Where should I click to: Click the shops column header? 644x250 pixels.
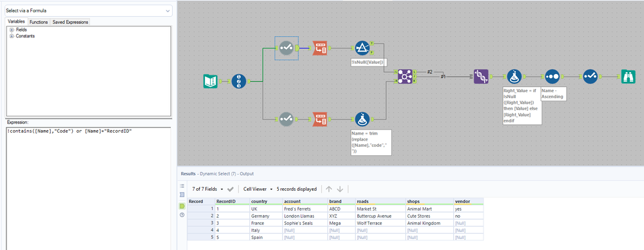[x=429, y=202]
